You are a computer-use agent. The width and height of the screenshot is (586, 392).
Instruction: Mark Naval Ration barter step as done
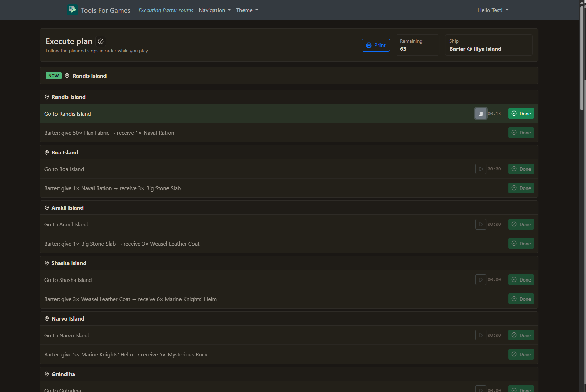pos(521,188)
